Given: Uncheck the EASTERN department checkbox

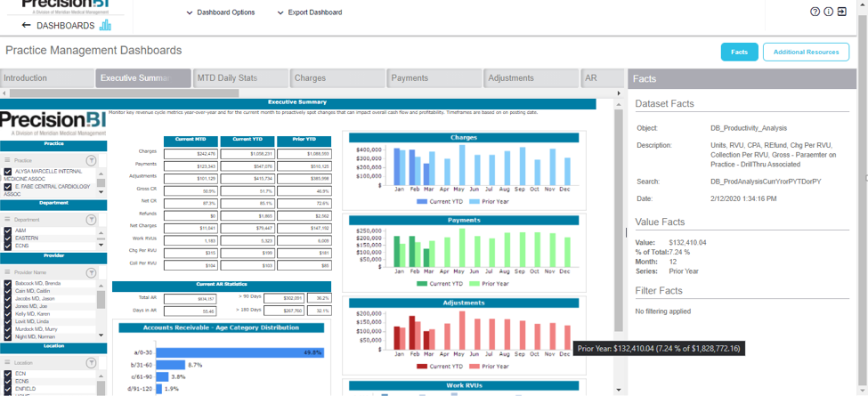Looking at the screenshot, I should [8, 238].
